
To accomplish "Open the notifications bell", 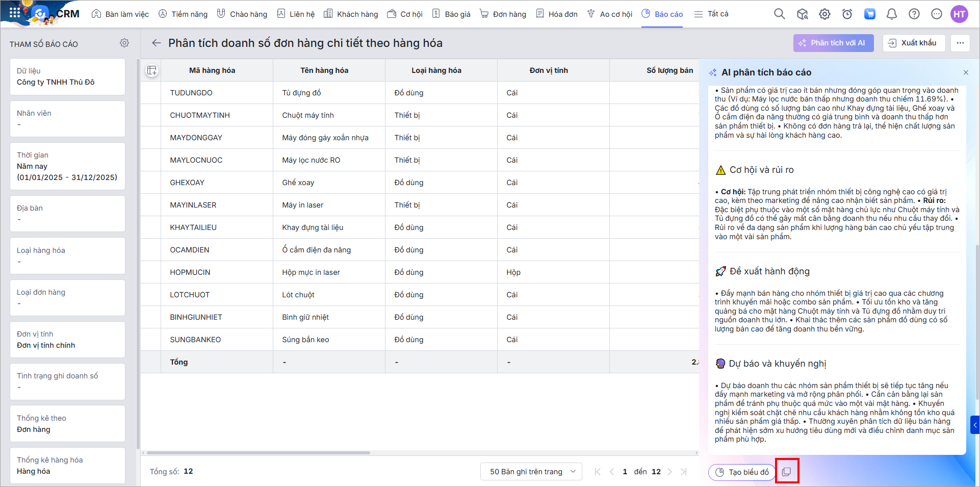I will coord(892,14).
